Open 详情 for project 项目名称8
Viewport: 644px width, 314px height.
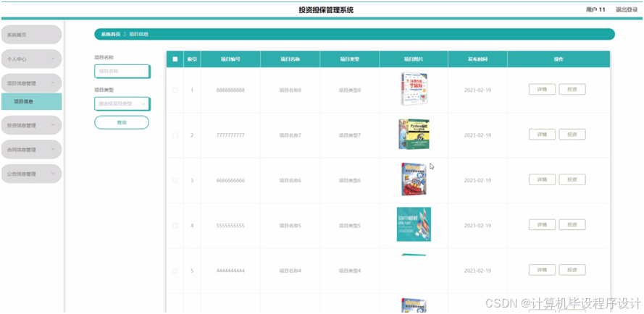tap(542, 89)
